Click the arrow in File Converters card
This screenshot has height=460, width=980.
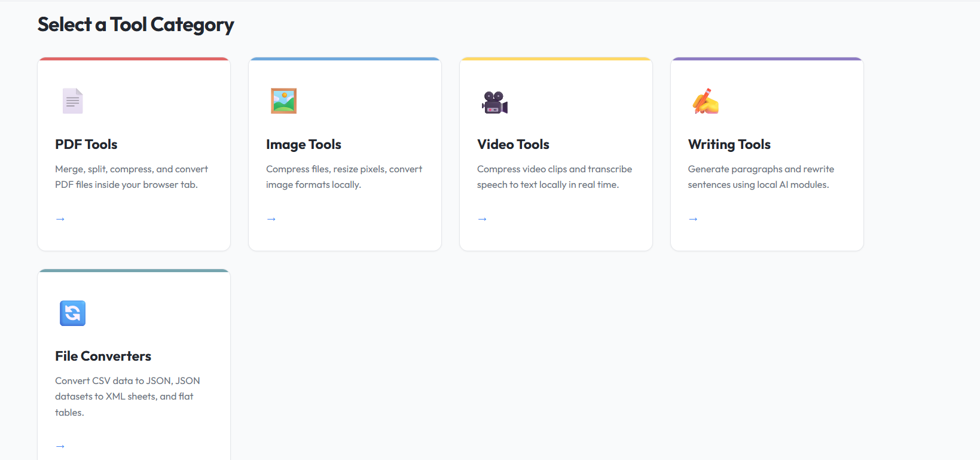click(60, 446)
